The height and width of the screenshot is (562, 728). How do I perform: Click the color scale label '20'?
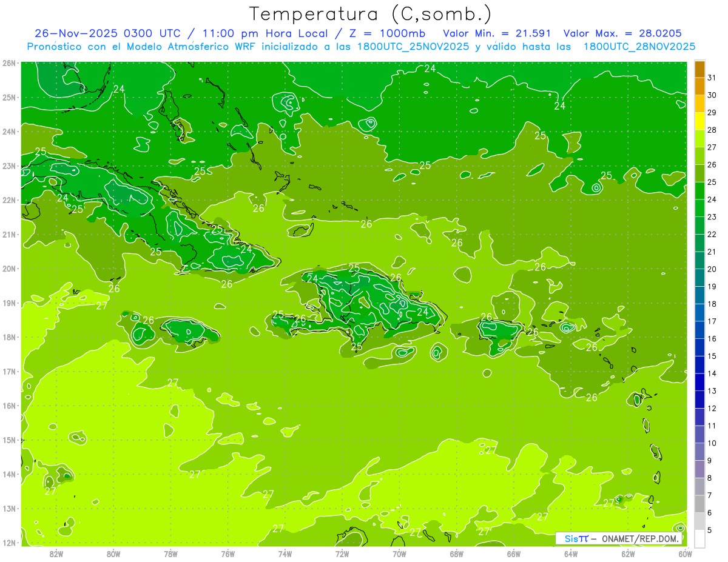(x=712, y=269)
